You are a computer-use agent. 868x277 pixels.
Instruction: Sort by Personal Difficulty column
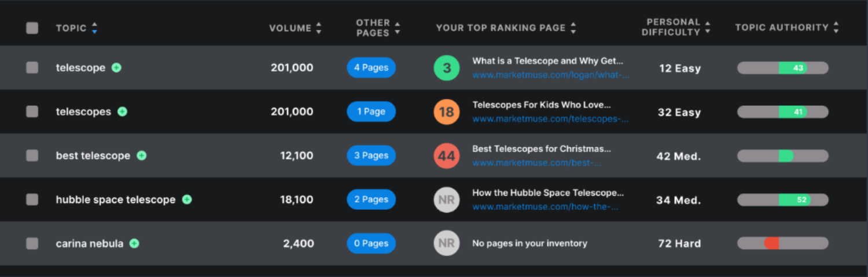(708, 28)
